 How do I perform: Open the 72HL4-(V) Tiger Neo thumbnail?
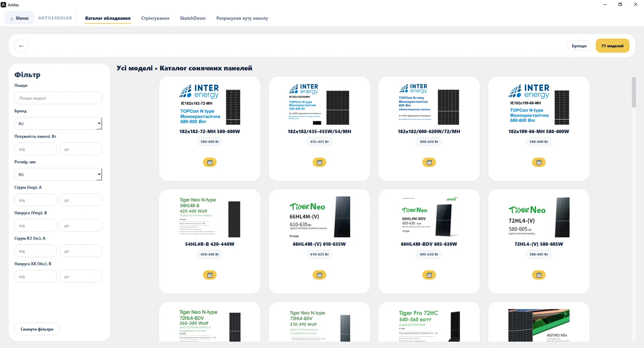[x=539, y=217]
